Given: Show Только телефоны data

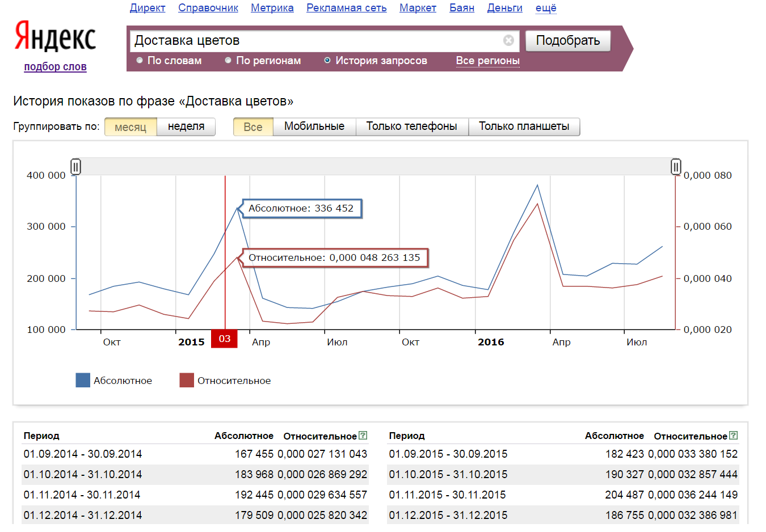Looking at the screenshot, I should (411, 126).
